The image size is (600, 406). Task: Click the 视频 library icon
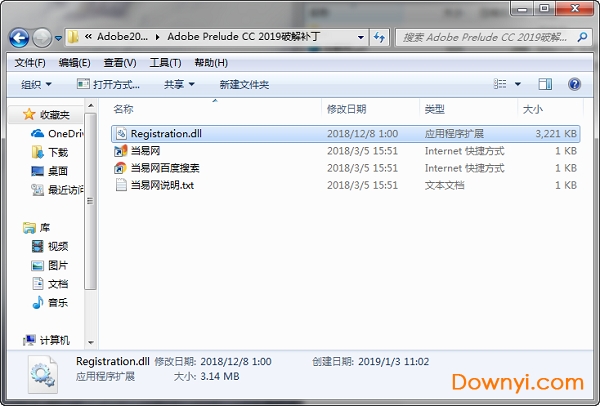38,246
